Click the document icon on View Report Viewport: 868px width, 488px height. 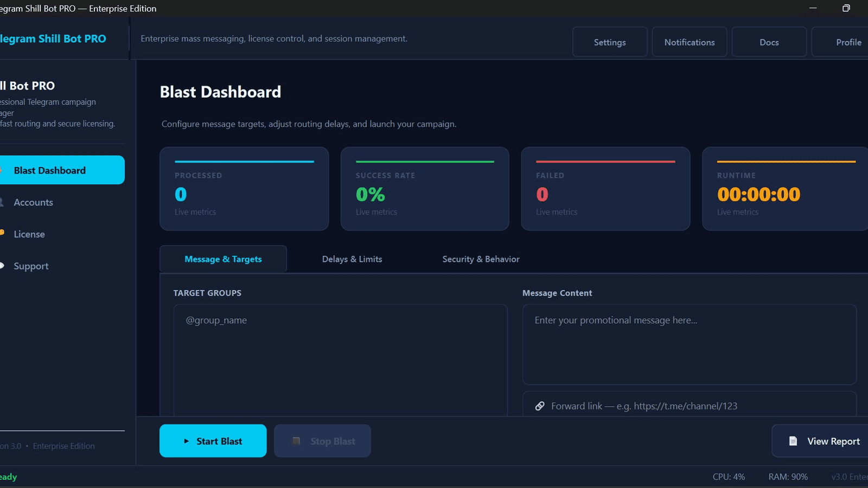(793, 441)
